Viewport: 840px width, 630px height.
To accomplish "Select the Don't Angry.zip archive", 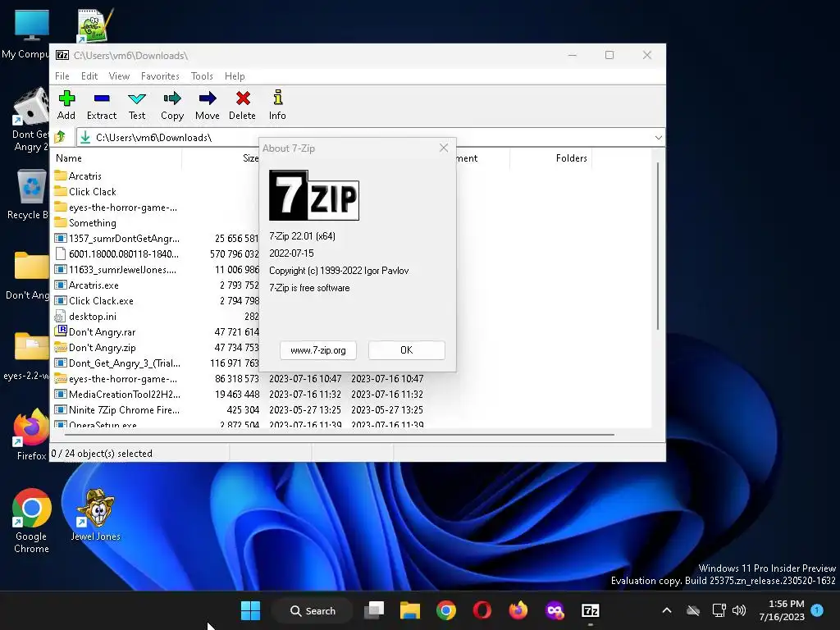I will 102,347.
